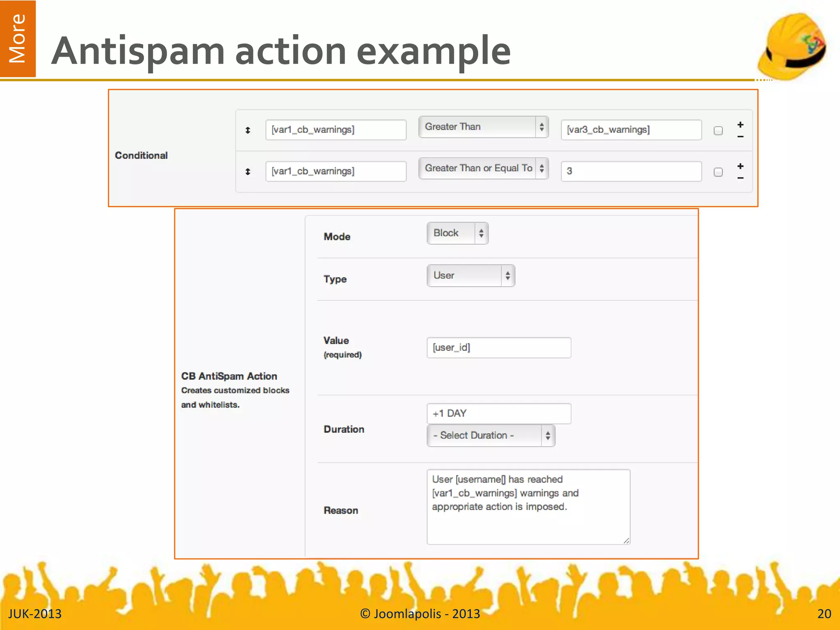Open the Greater Than operator dropdown
This screenshot has width=840, height=630.
pos(484,127)
